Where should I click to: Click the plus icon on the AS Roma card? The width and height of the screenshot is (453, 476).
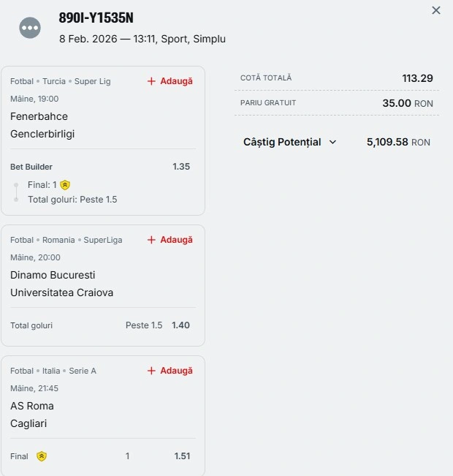pos(152,371)
